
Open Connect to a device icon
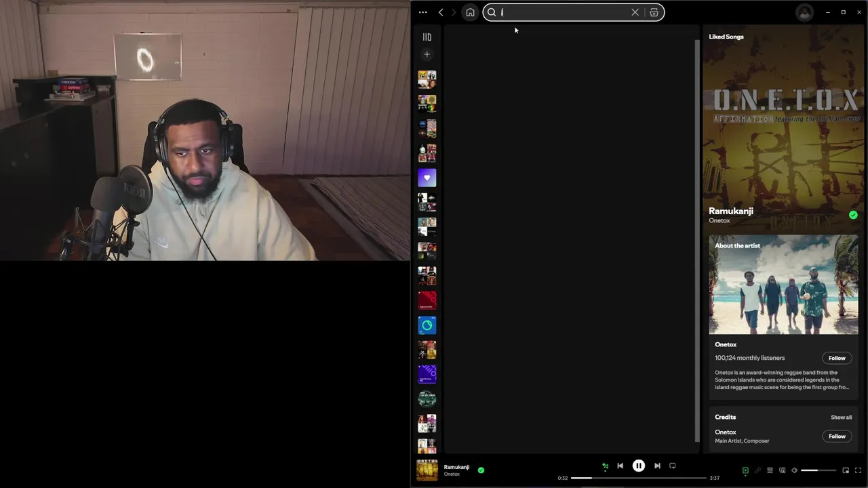click(x=782, y=470)
